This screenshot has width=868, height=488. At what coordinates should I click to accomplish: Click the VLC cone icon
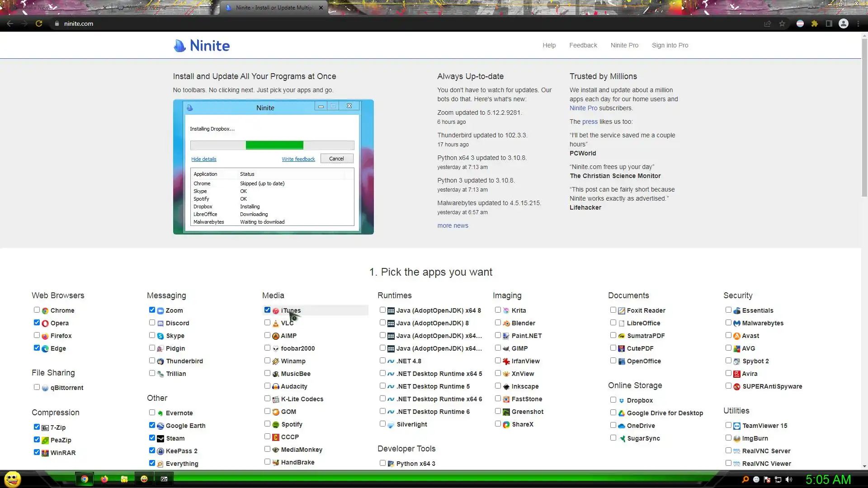point(276,324)
